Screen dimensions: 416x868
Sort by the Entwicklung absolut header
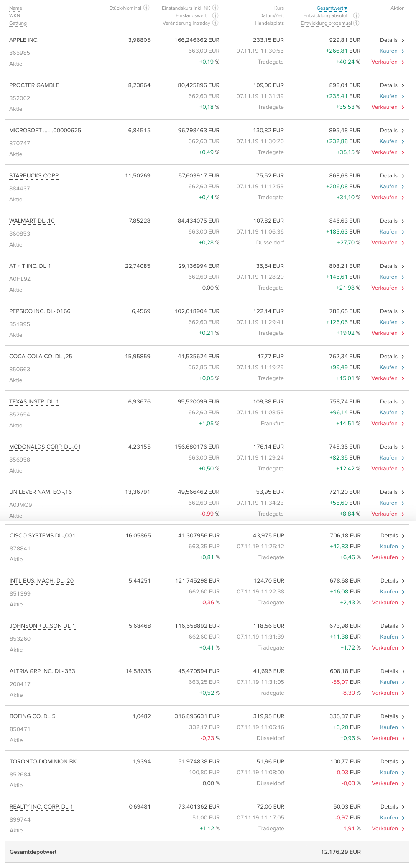tap(325, 15)
